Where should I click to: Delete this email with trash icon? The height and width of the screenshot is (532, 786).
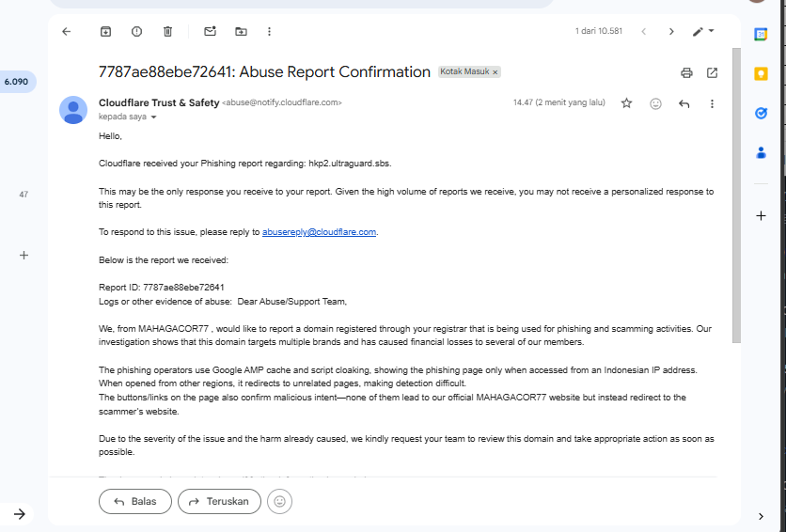point(168,32)
